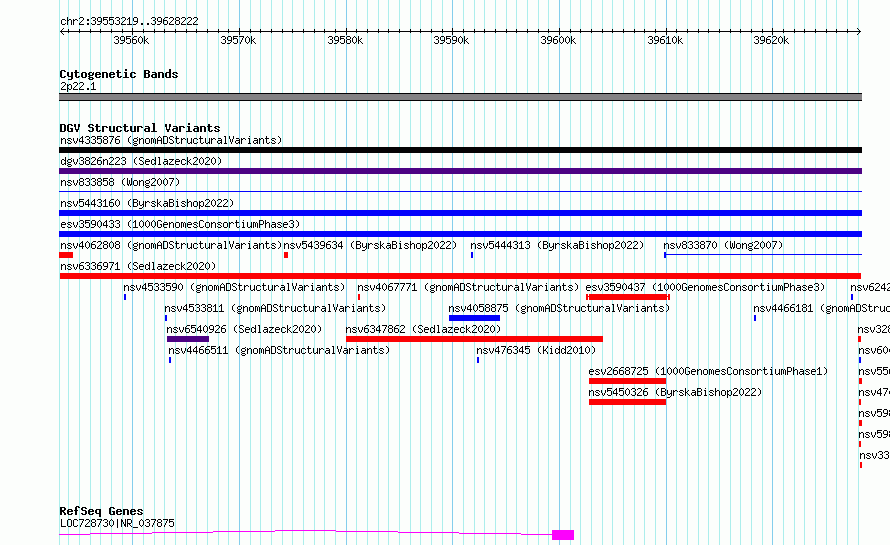Screen dimensions: 890x545
Task: Click nsv6336971 Sedlazeck2020 label
Action: (138, 266)
